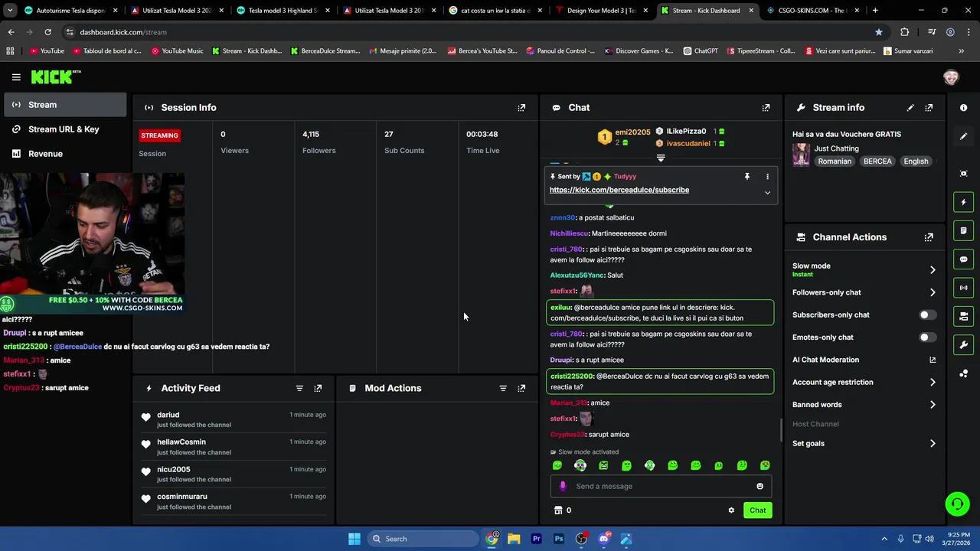This screenshot has width=980, height=551.
Task: Click the BERCEA tag
Action: click(x=877, y=161)
